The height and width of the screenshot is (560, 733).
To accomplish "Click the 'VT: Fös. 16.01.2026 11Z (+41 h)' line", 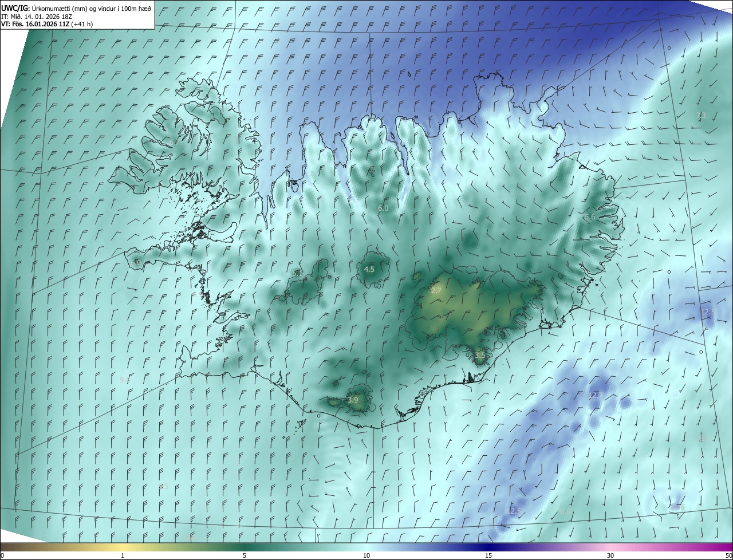I will pyautogui.click(x=47, y=24).
